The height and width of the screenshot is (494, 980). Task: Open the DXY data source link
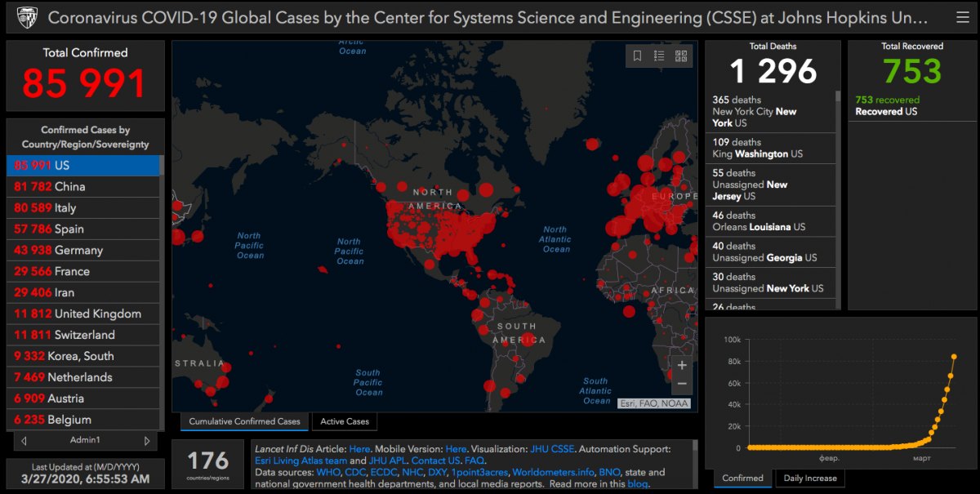pyautogui.click(x=438, y=472)
